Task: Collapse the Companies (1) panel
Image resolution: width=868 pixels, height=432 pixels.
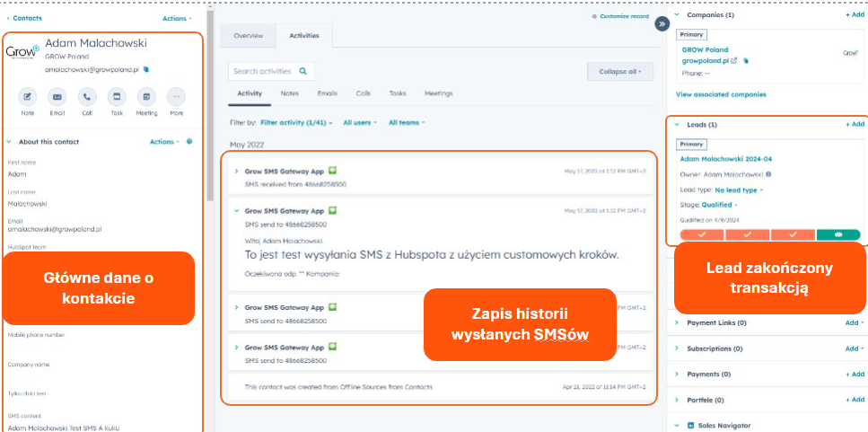Action: 677,15
